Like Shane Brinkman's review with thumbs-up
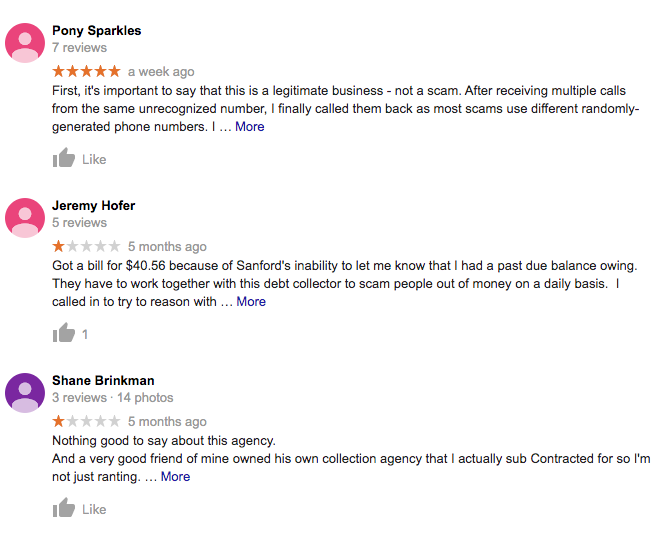Screen dimensions: 668x536 tap(63, 508)
